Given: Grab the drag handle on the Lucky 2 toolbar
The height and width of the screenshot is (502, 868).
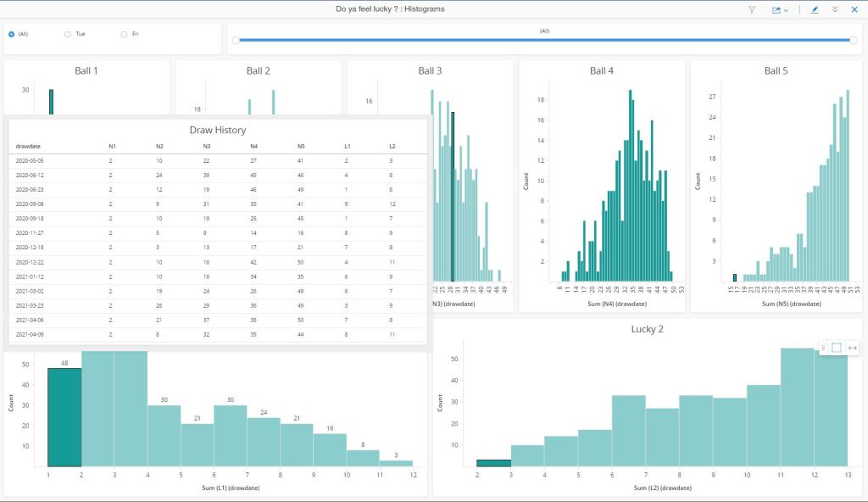Looking at the screenshot, I should tap(824, 348).
